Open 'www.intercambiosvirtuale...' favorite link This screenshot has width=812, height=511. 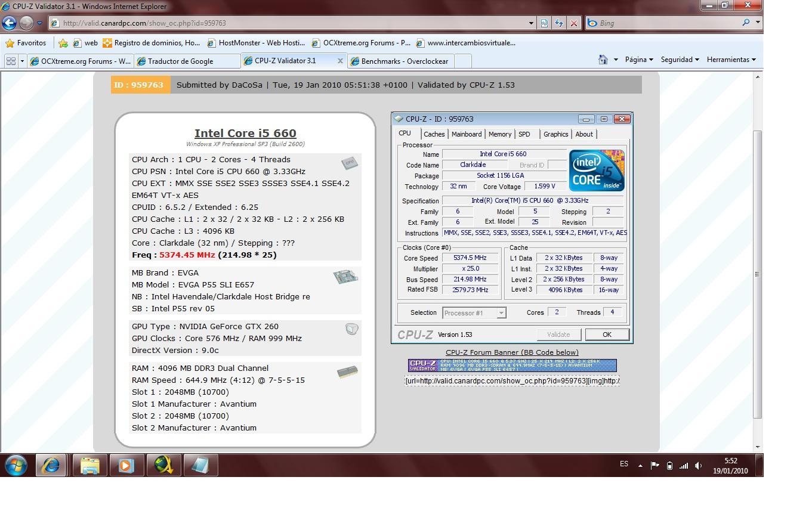pyautogui.click(x=466, y=43)
